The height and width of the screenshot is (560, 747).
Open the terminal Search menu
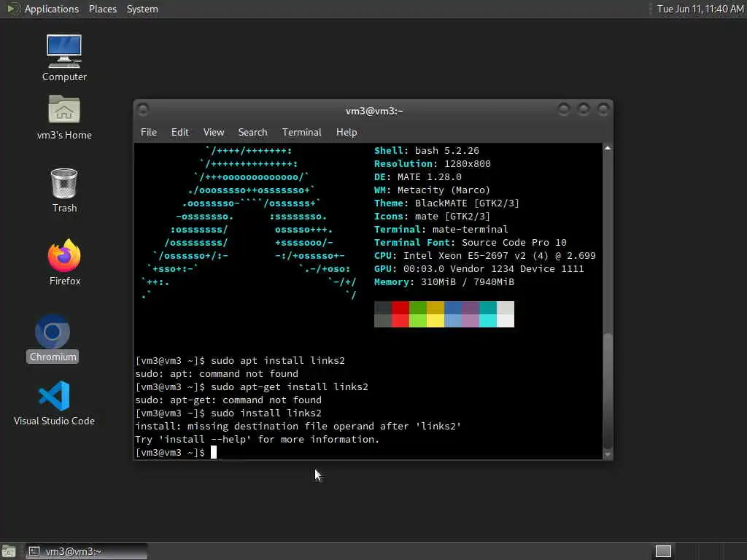pos(252,133)
